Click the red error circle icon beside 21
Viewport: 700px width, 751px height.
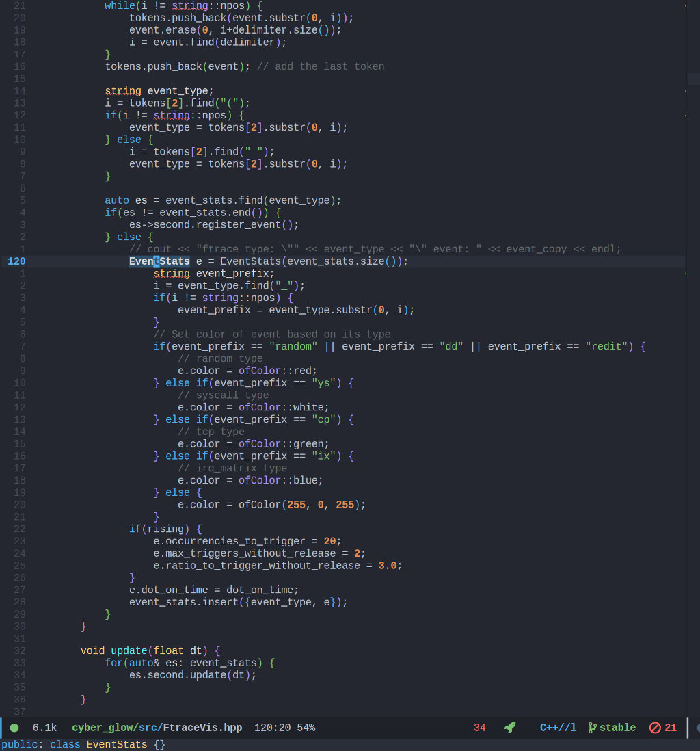654,728
